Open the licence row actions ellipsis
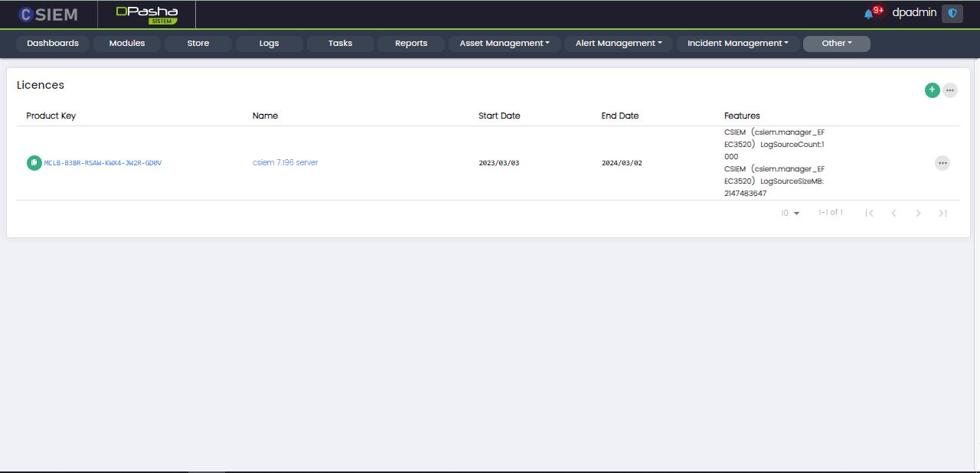The width and height of the screenshot is (980, 473). 942,163
